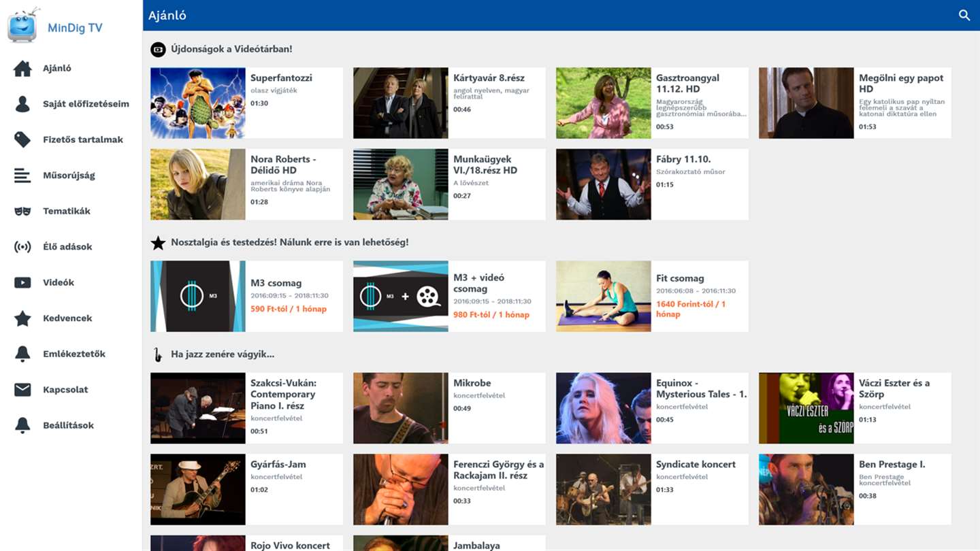
Task: Click the bell icon for Beállítások
Action: [22, 425]
